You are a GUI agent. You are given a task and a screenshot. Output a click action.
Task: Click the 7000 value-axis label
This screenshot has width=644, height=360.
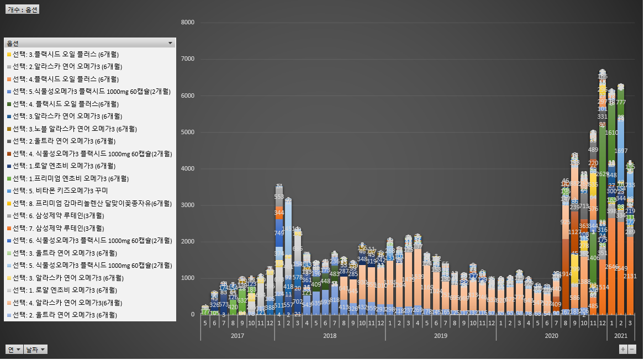tap(188, 59)
